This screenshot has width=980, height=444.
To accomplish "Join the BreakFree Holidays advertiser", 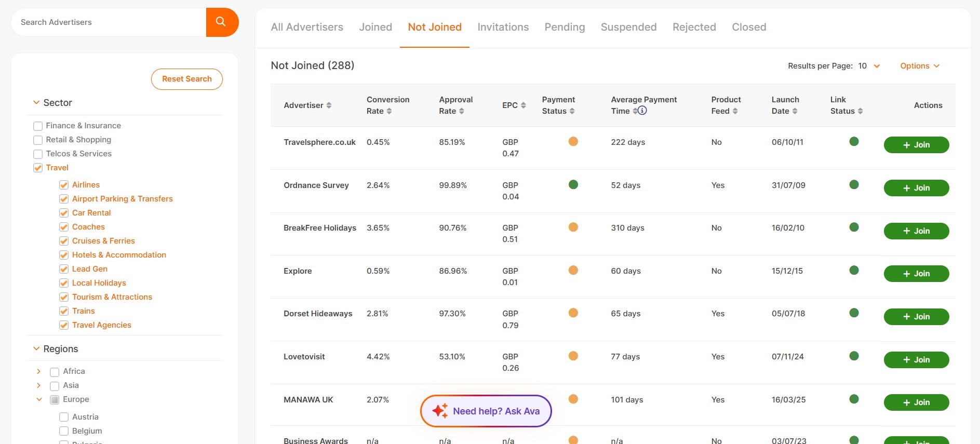I will 917,231.
